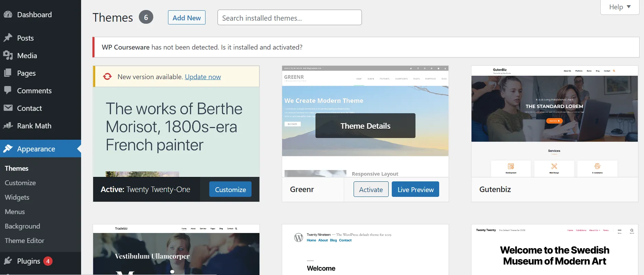Click the Appearance paintbrush icon
Image resolution: width=644 pixels, height=275 pixels.
[8, 149]
